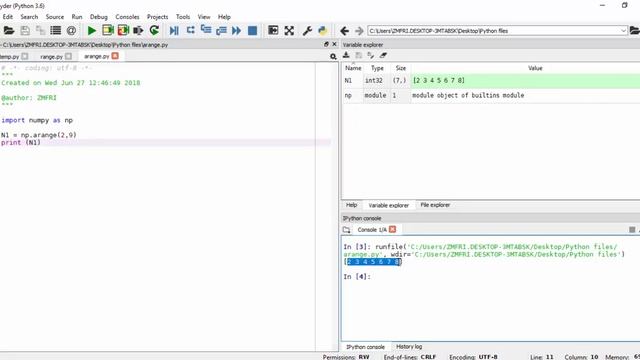Step over the current line in debugger
Screen dimensions: 640x360
coord(190,31)
